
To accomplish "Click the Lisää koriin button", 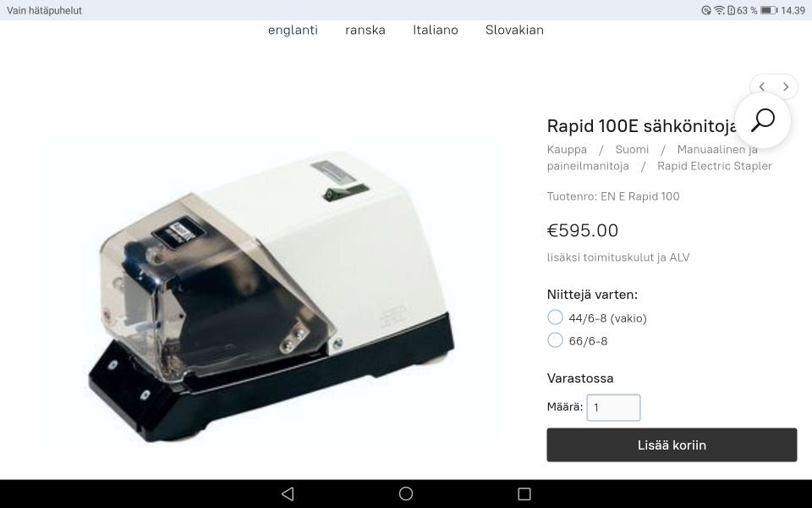I will tap(672, 444).
